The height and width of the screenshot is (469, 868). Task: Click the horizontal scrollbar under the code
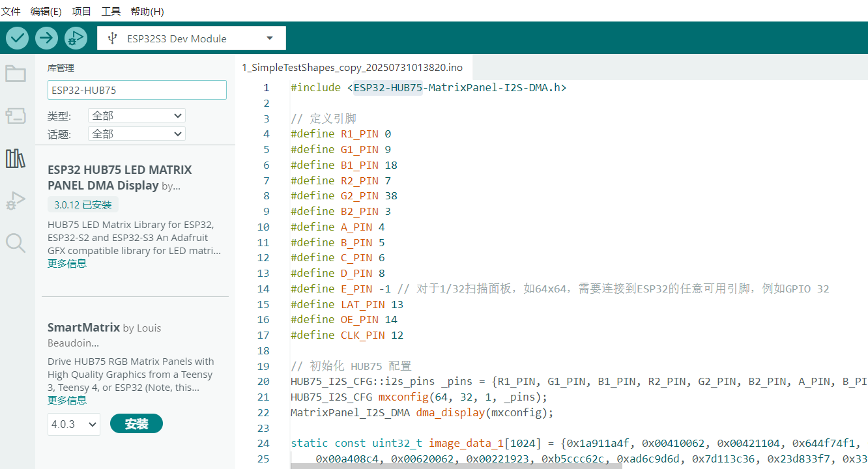coord(457,465)
